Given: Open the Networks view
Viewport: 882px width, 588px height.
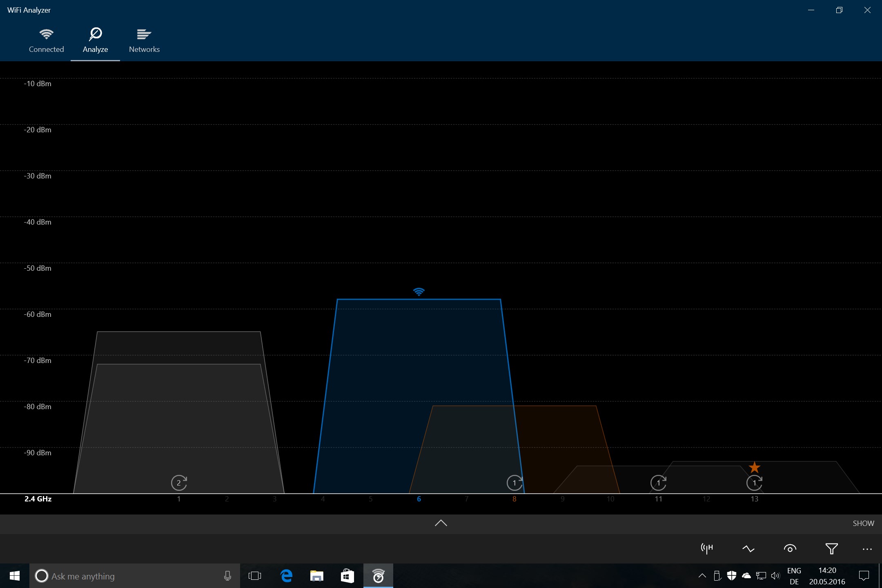Looking at the screenshot, I should 144,40.
